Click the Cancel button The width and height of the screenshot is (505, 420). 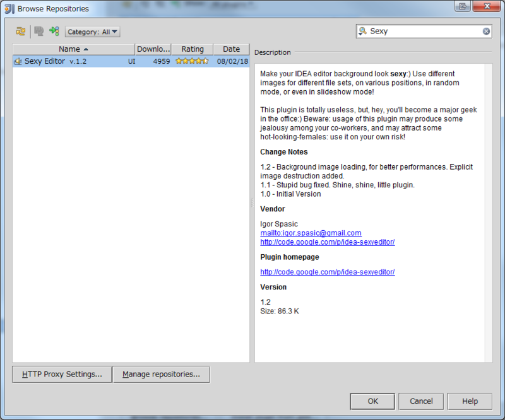click(421, 401)
